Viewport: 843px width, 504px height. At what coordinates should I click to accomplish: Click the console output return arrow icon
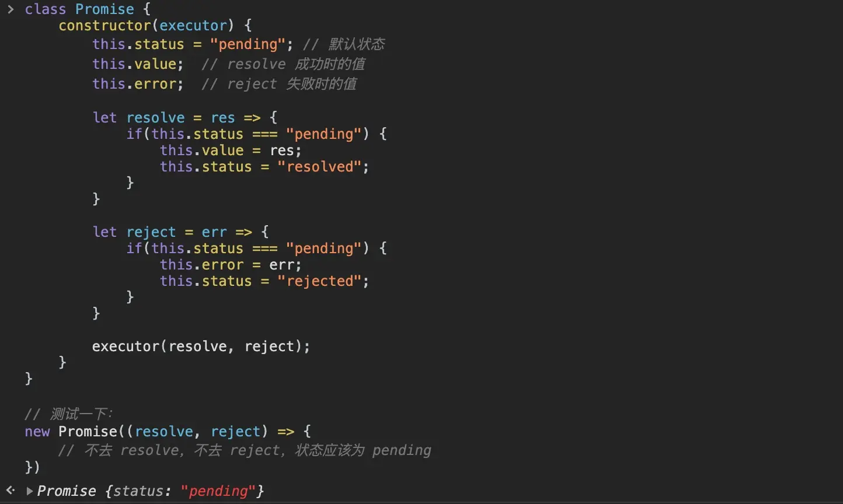pos(11,491)
